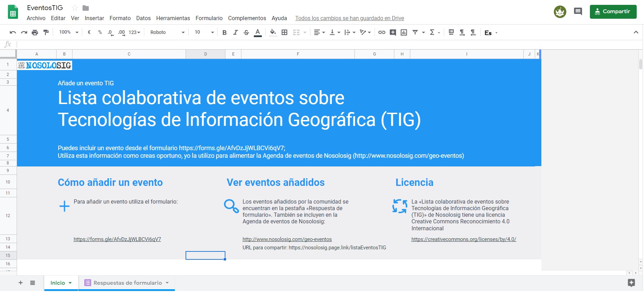Click the merge cells icon
Screen dimensions: 644x292
296,32
